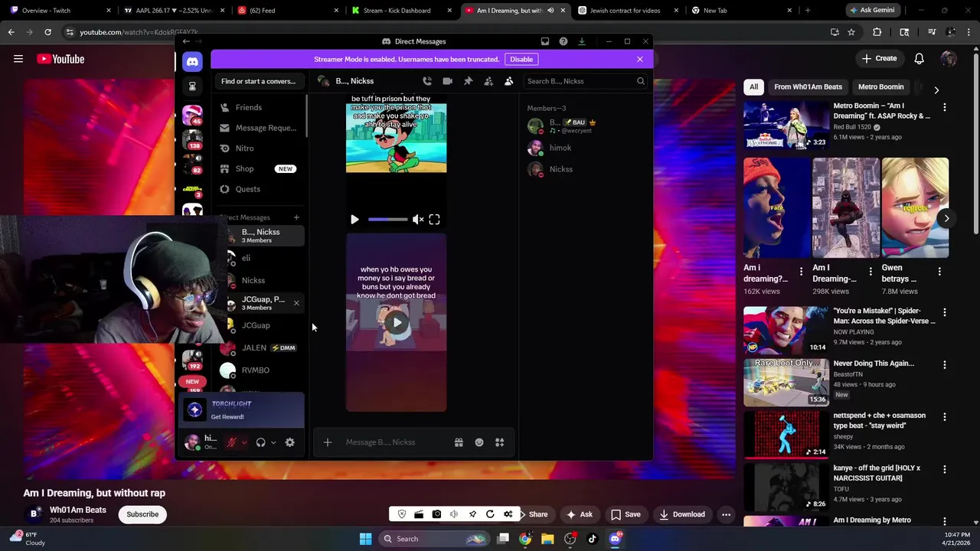Open pinned messages in Discord
This screenshot has width=980, height=551.
click(468, 81)
